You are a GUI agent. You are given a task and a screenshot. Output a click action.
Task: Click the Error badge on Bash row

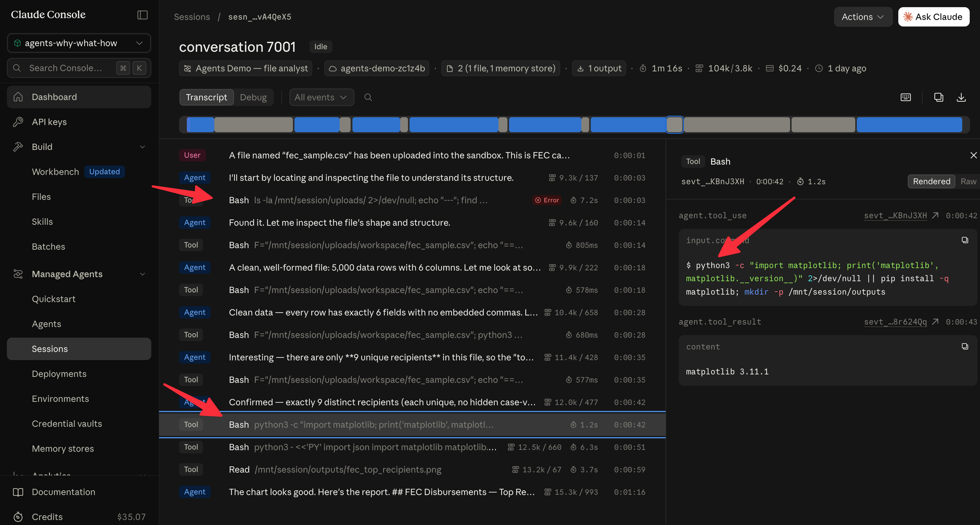pyautogui.click(x=547, y=200)
